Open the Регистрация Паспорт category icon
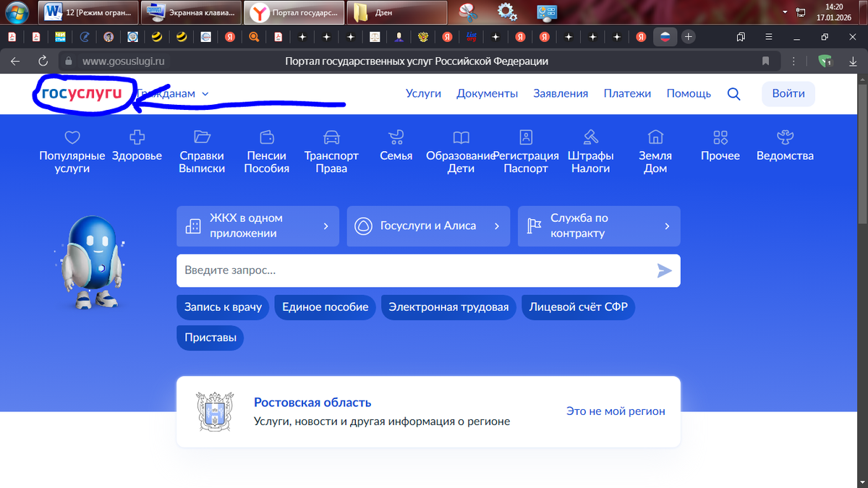This screenshot has height=488, width=868. (x=526, y=137)
